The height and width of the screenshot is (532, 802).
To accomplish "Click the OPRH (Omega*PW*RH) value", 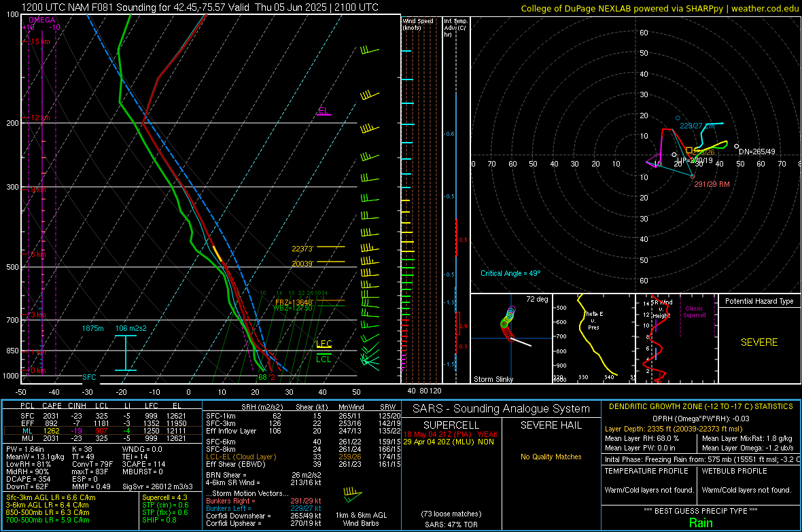I will click(701, 419).
